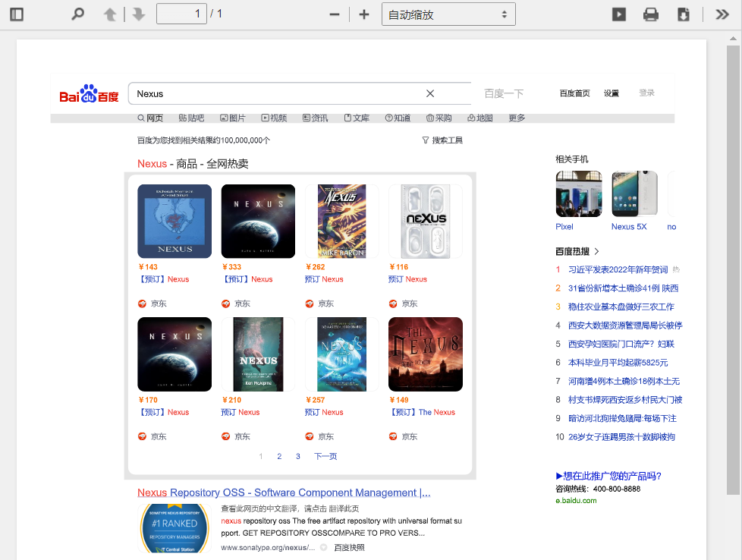742x560 pixels.
Task: Open the 百度首页 link
Action: pyautogui.click(x=574, y=93)
